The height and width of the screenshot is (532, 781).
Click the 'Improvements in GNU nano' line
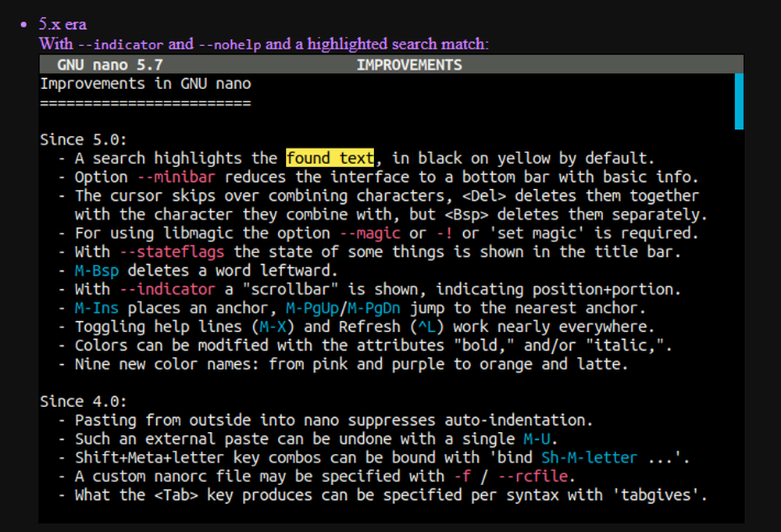click(x=145, y=84)
